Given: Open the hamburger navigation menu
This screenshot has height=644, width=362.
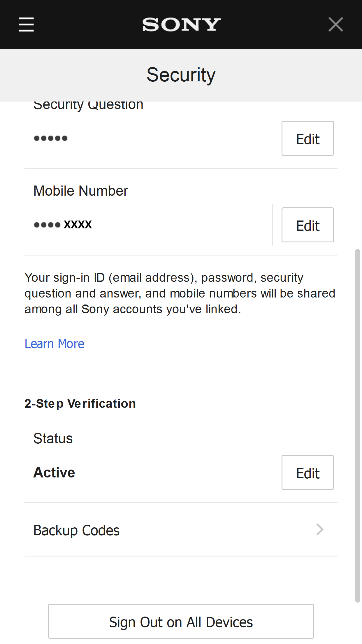Looking at the screenshot, I should click(26, 24).
